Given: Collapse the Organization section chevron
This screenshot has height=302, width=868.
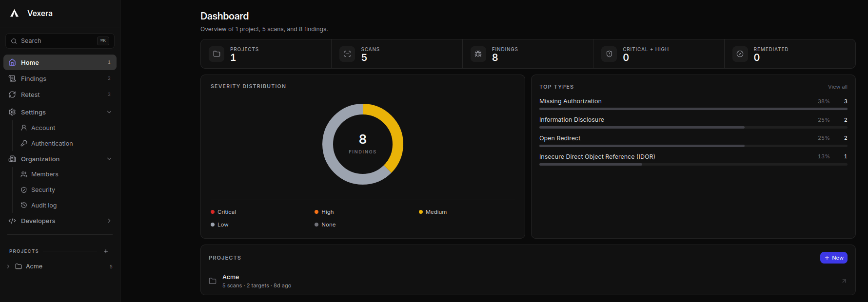Looking at the screenshot, I should 109,159.
